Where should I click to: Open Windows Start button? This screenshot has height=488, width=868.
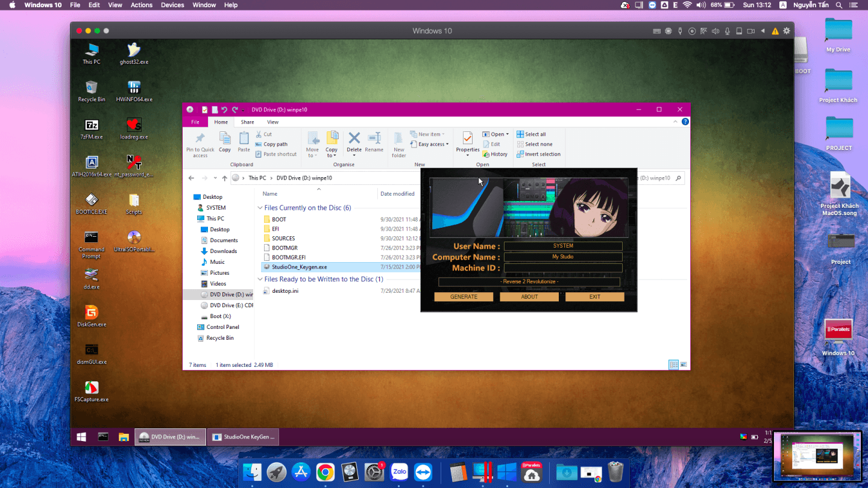[81, 437]
